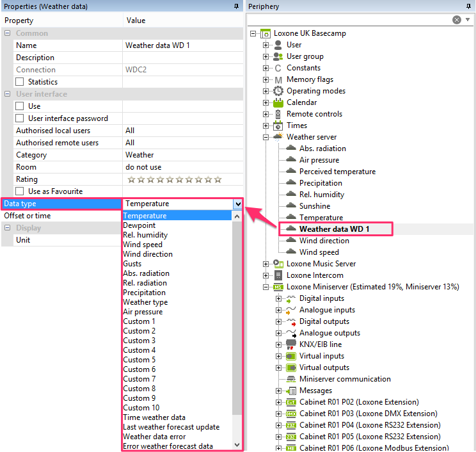Click the Virtual inputs icon
Screen dimensions: 476x452
pos(291,356)
